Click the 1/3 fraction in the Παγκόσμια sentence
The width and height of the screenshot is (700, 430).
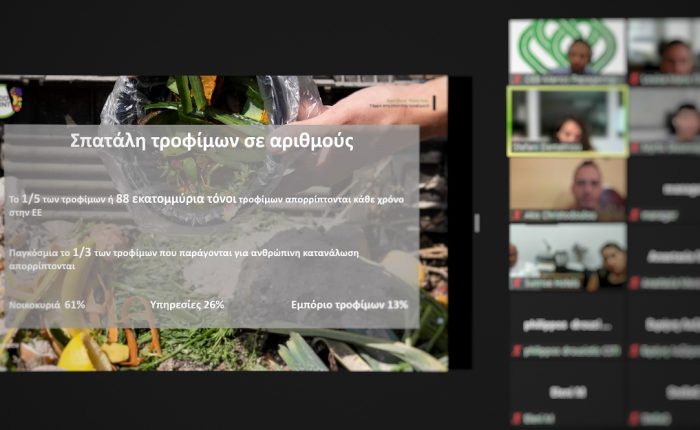[x=82, y=252]
